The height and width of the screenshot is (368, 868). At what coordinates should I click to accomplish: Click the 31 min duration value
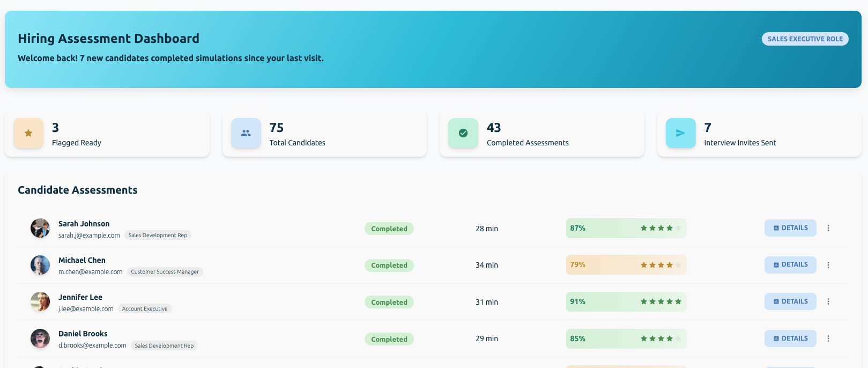pyautogui.click(x=487, y=302)
